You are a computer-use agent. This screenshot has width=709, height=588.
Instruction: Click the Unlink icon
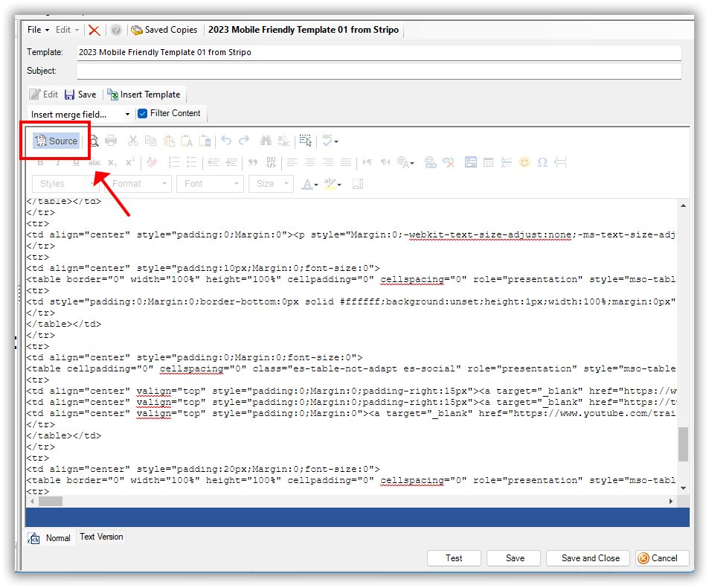click(x=449, y=162)
